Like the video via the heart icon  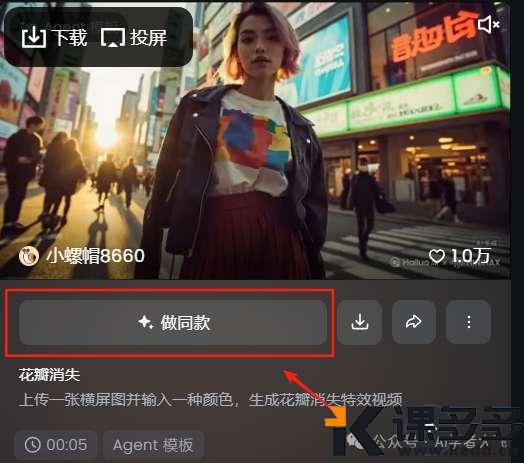(437, 256)
